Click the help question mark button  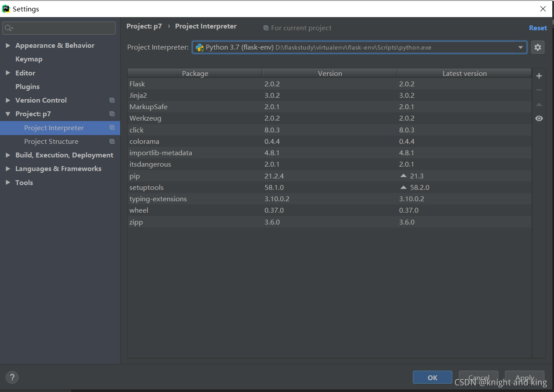[12, 377]
